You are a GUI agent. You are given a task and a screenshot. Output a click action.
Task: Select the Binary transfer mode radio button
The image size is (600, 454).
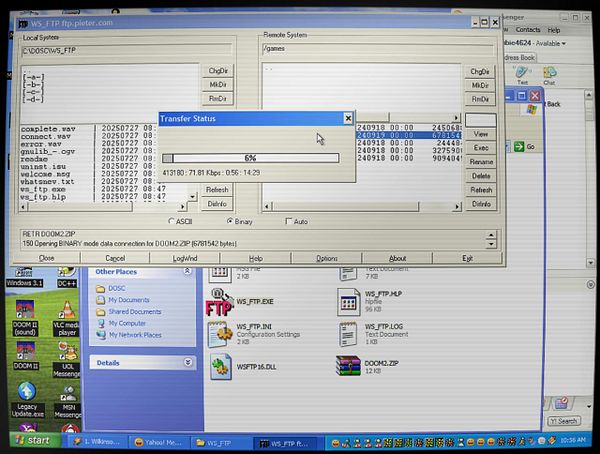tap(230, 221)
